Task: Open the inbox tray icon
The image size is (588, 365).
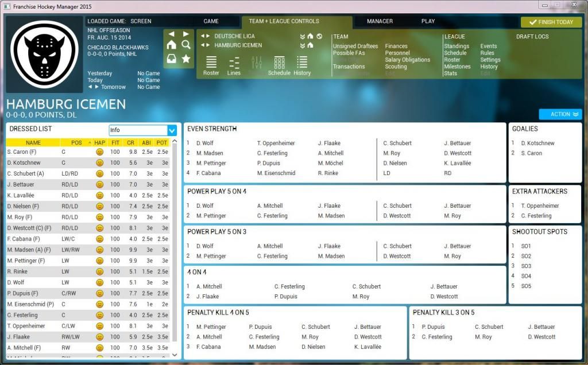Action: click(171, 59)
